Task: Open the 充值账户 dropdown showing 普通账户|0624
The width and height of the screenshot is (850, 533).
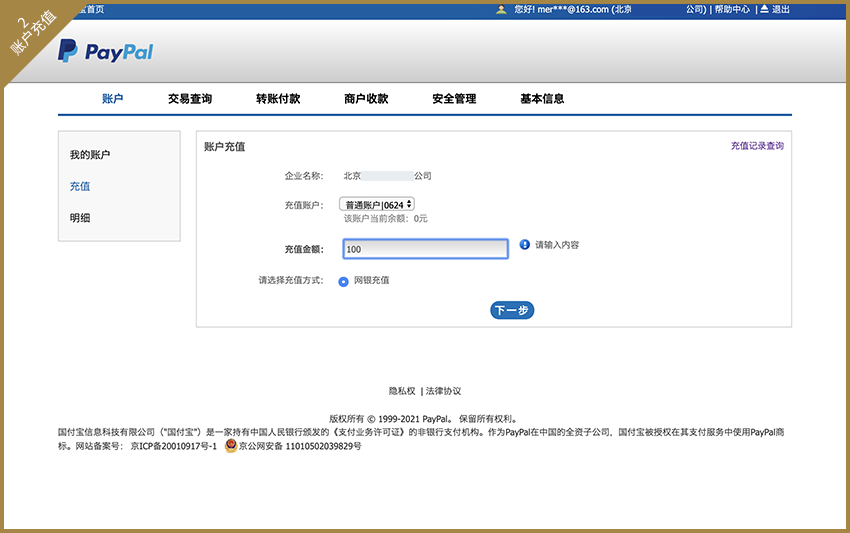Action: 377,204
